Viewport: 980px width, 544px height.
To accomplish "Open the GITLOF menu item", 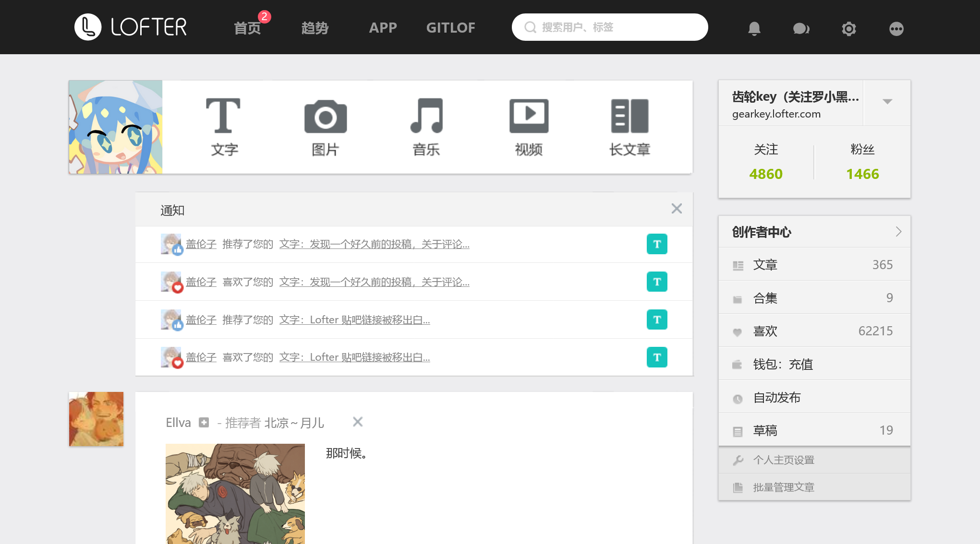I will pyautogui.click(x=450, y=28).
